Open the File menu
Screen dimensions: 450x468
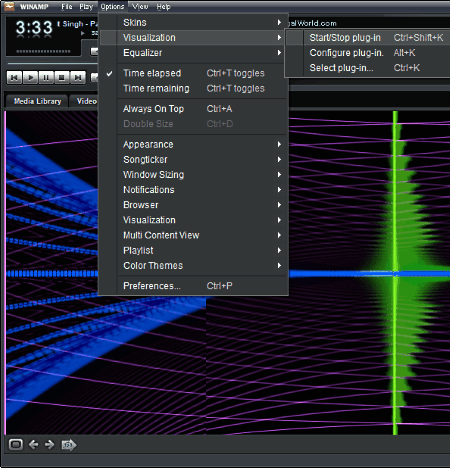click(67, 6)
